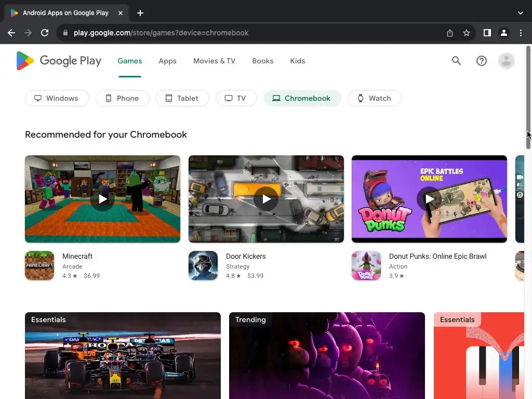Play the Minecraft trailer video
Image resolution: width=532 pixels, height=399 pixels.
(x=102, y=199)
